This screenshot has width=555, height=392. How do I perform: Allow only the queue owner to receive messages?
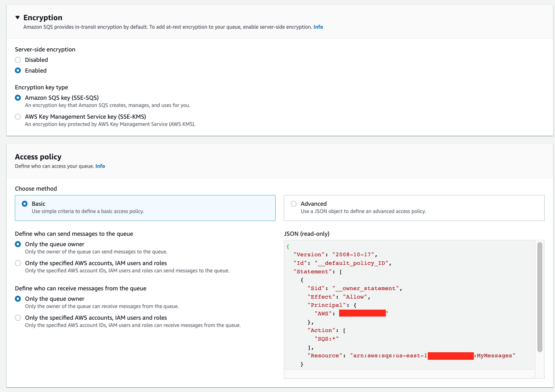point(18,299)
